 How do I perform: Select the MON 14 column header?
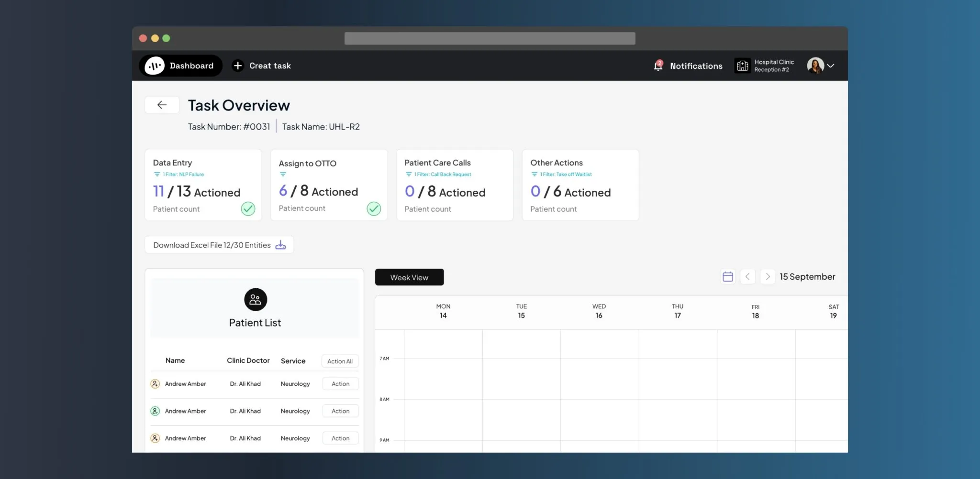tap(443, 311)
